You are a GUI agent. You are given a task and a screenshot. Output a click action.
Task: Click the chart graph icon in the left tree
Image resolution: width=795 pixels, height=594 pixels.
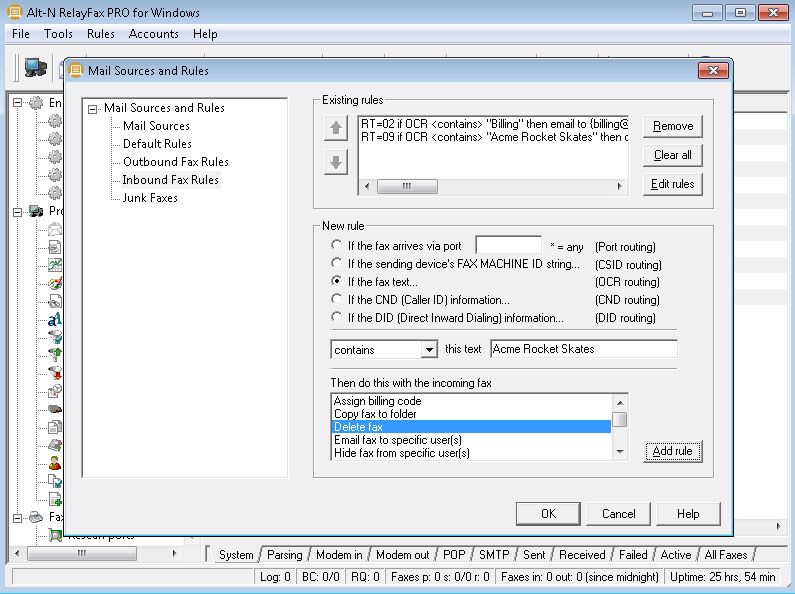pyautogui.click(x=55, y=265)
